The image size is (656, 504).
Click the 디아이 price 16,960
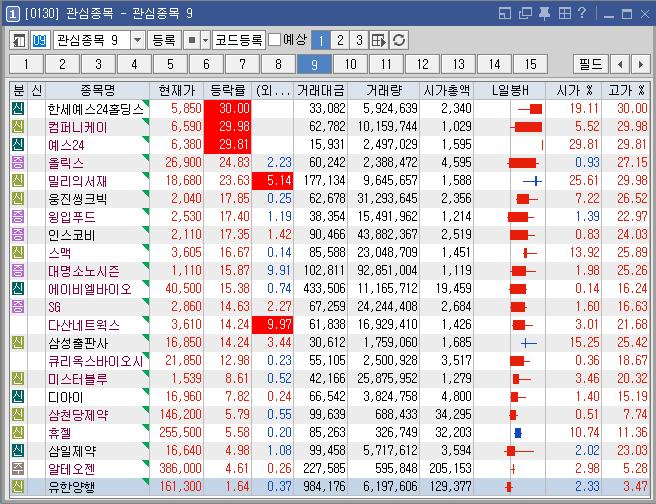(x=184, y=397)
